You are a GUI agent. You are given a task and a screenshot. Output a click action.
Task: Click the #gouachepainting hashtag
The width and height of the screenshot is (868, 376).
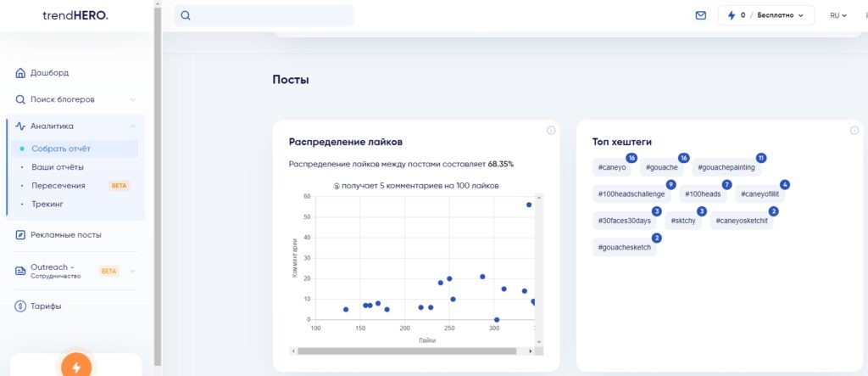tap(726, 167)
